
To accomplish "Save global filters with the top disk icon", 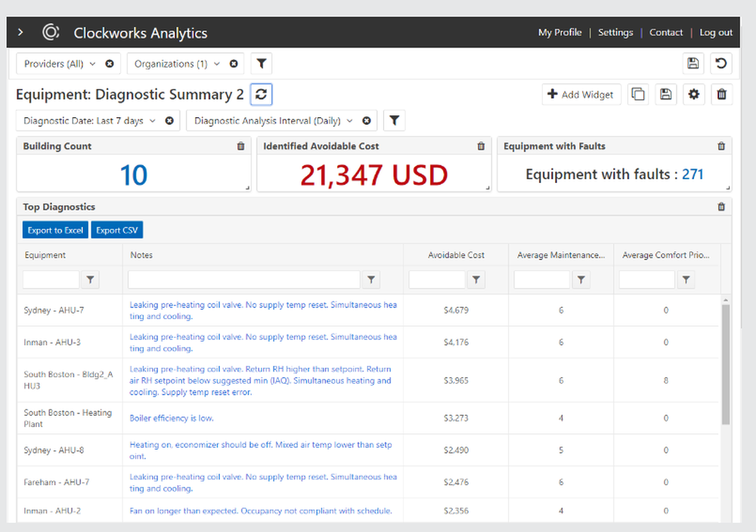I will click(692, 63).
